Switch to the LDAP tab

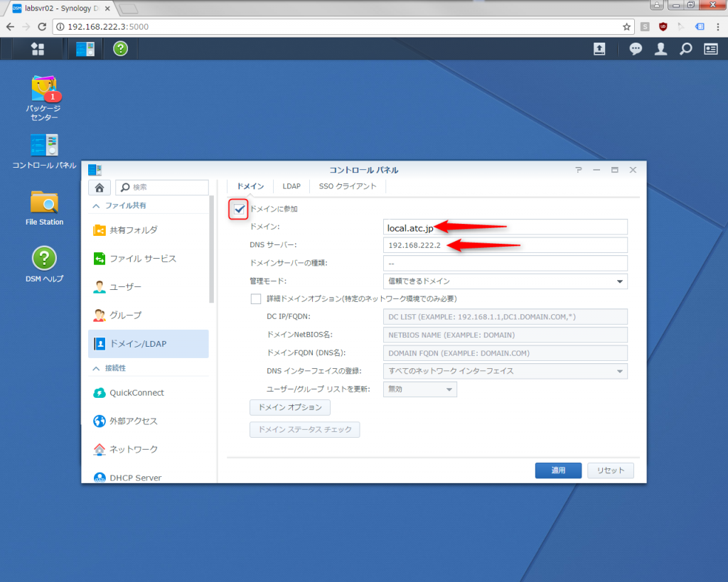click(291, 186)
